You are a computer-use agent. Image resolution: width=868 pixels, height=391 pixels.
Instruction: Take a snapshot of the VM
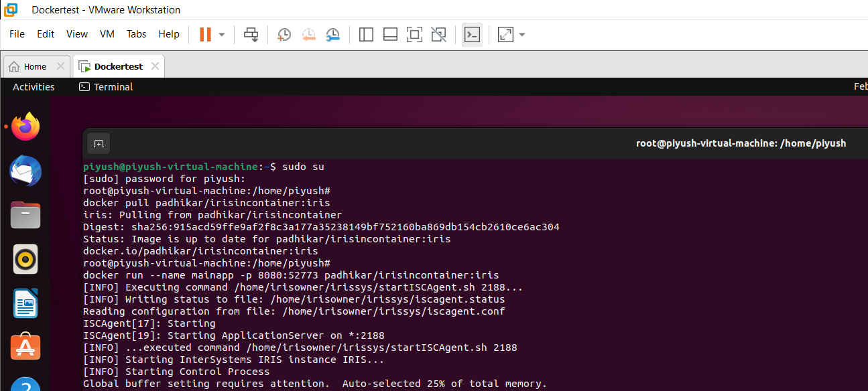tap(284, 34)
